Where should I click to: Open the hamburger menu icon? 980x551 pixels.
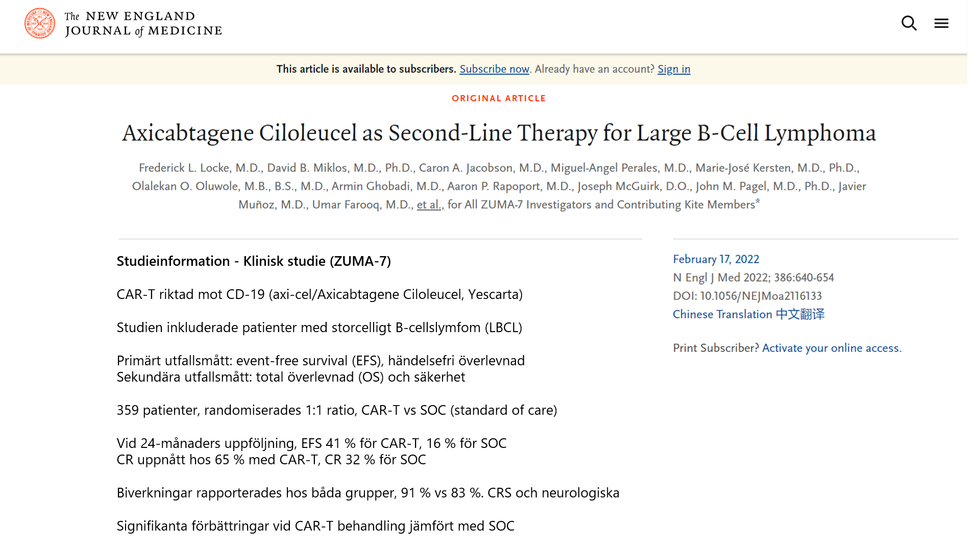click(x=941, y=23)
